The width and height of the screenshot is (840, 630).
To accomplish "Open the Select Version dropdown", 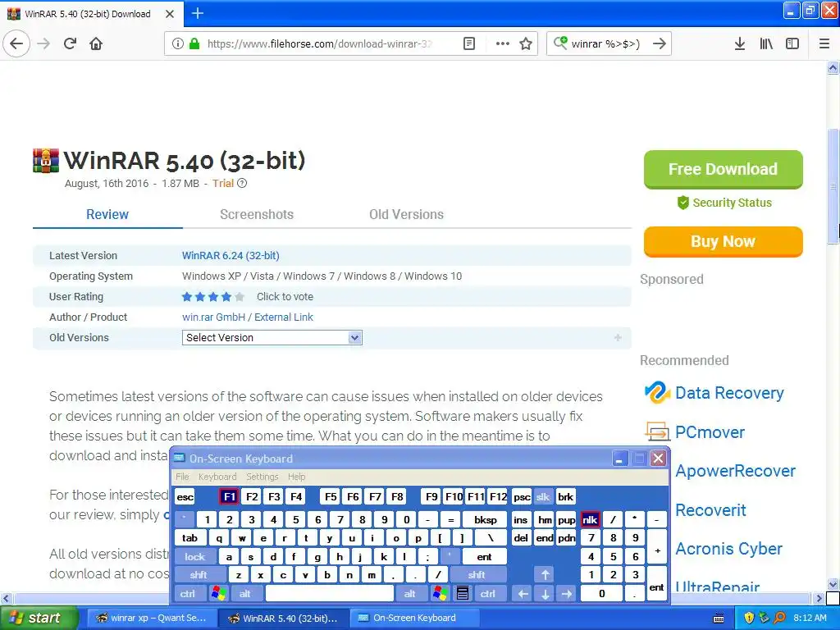I will tap(272, 337).
